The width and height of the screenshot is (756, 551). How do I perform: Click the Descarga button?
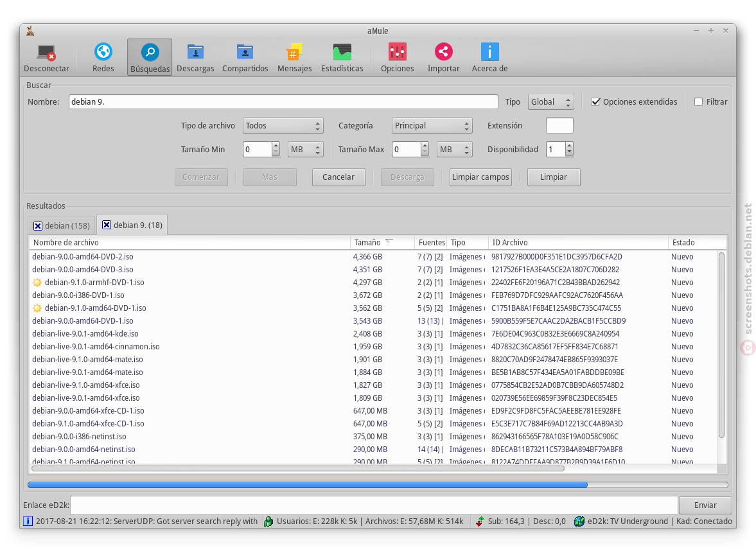coord(407,177)
